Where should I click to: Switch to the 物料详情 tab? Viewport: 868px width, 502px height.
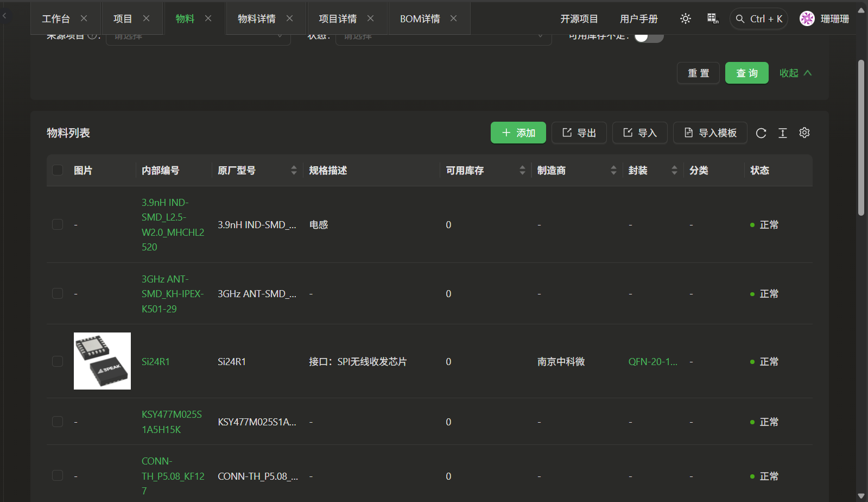[x=256, y=18]
